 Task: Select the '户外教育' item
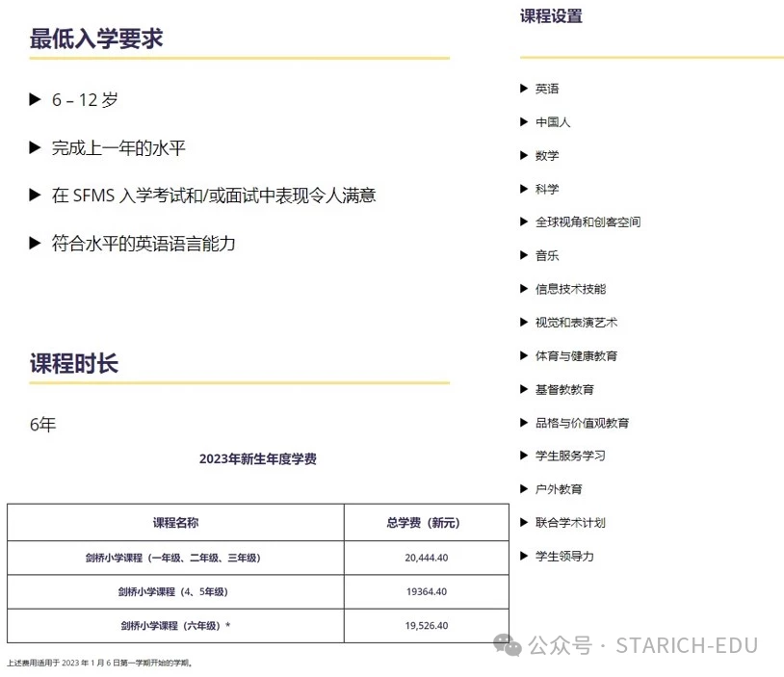point(559,489)
